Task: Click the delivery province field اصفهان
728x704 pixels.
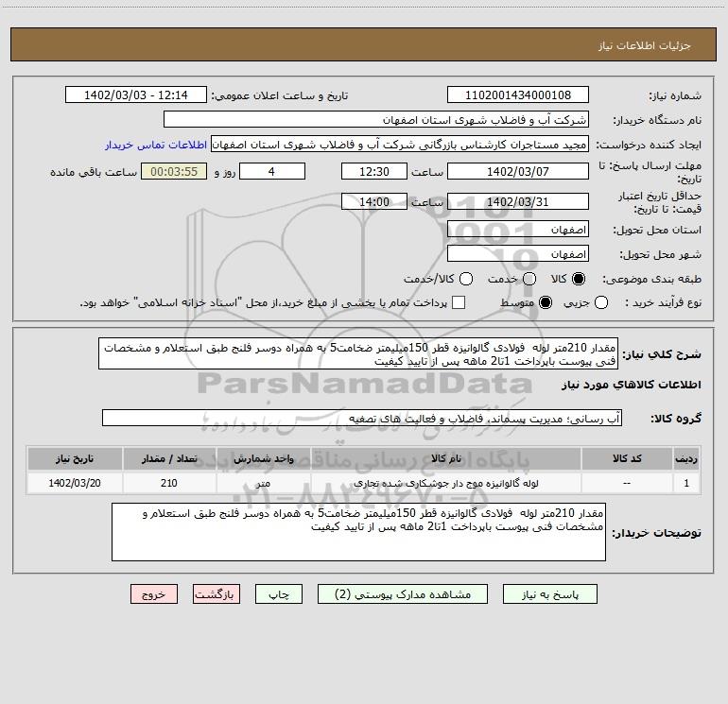Action: pos(518,230)
